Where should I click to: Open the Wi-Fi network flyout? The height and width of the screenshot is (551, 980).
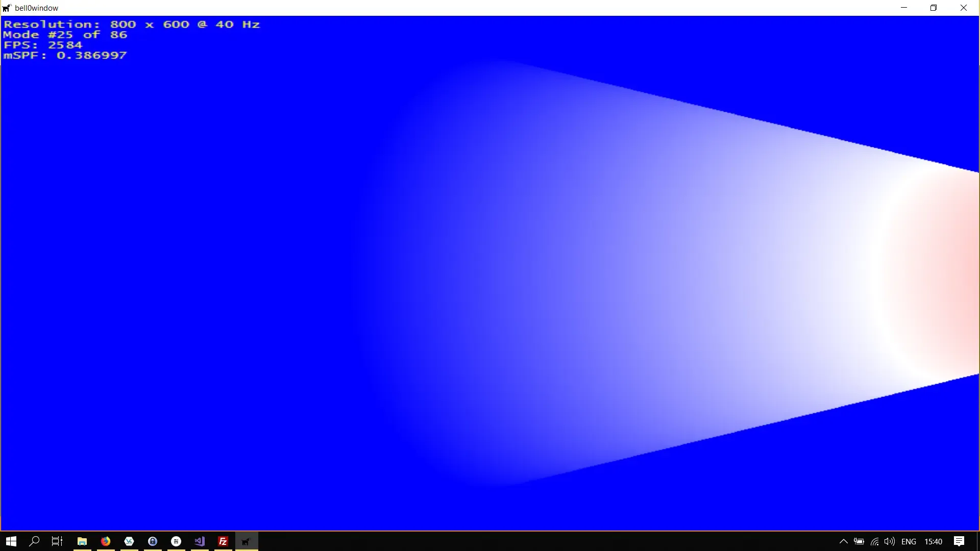coord(874,542)
